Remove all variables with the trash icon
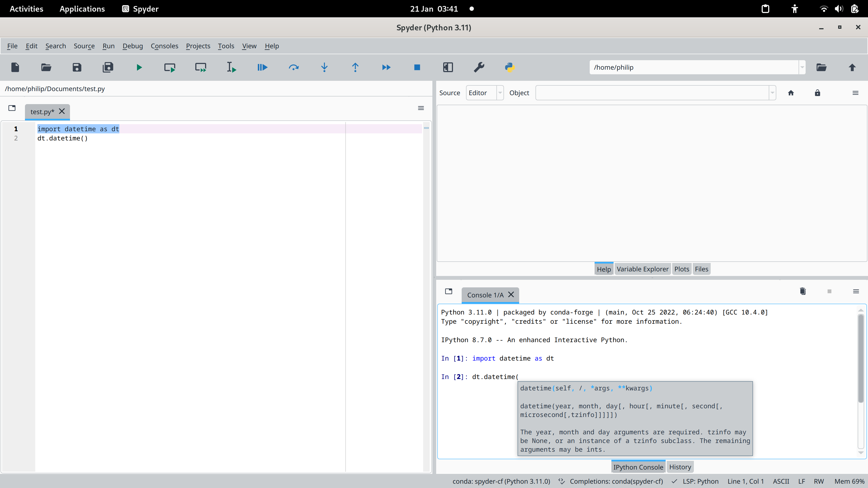 tap(803, 291)
